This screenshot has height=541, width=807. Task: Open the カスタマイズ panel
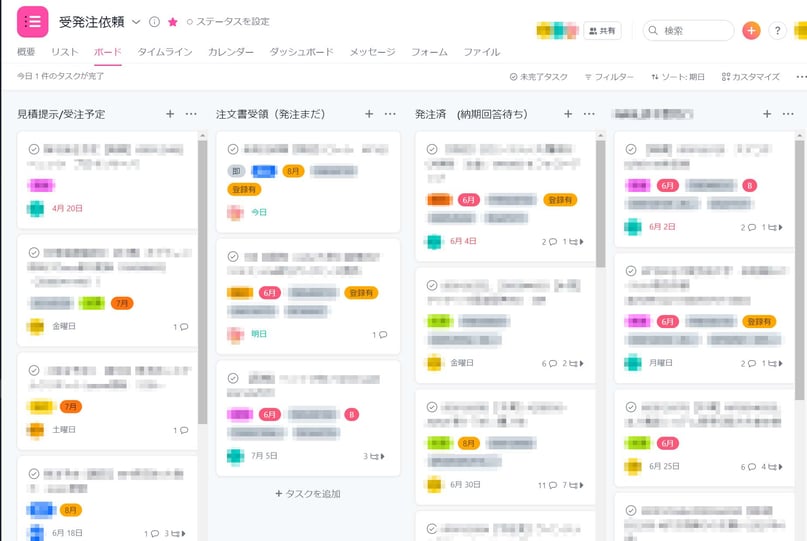pos(751,77)
